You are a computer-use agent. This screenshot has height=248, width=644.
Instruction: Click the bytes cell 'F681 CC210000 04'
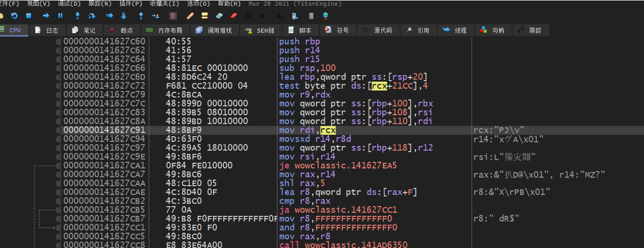tap(207, 86)
